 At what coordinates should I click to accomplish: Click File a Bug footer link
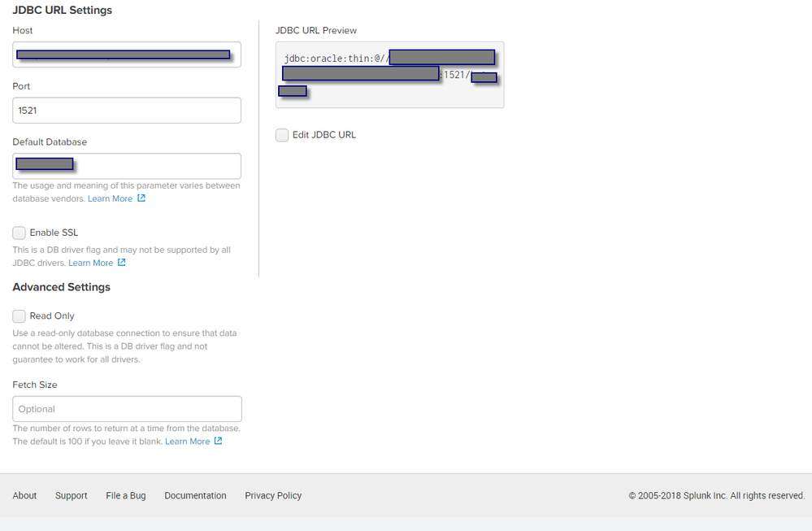[126, 495]
